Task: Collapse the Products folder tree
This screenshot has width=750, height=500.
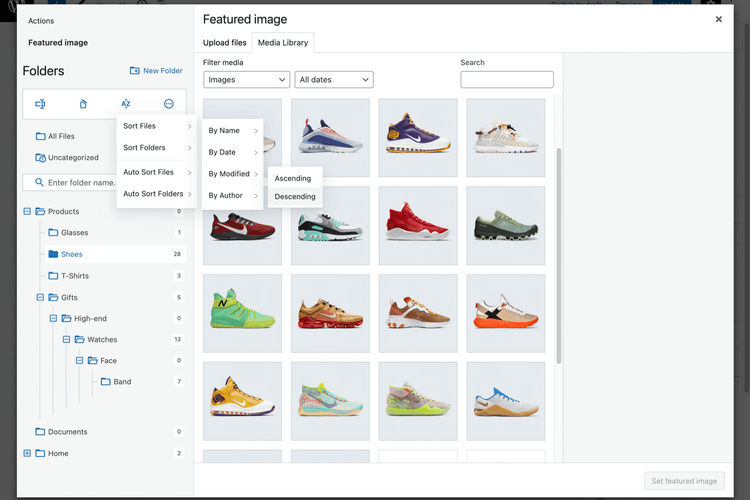Action: [27, 211]
